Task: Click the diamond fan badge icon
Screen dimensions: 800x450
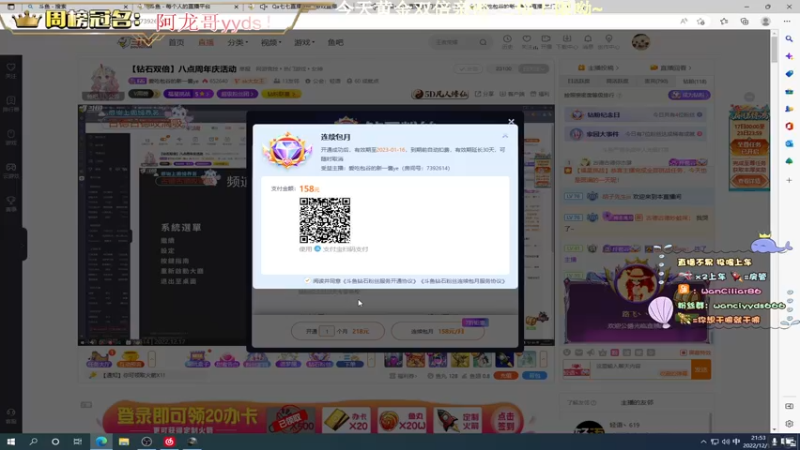Action: tap(287, 150)
